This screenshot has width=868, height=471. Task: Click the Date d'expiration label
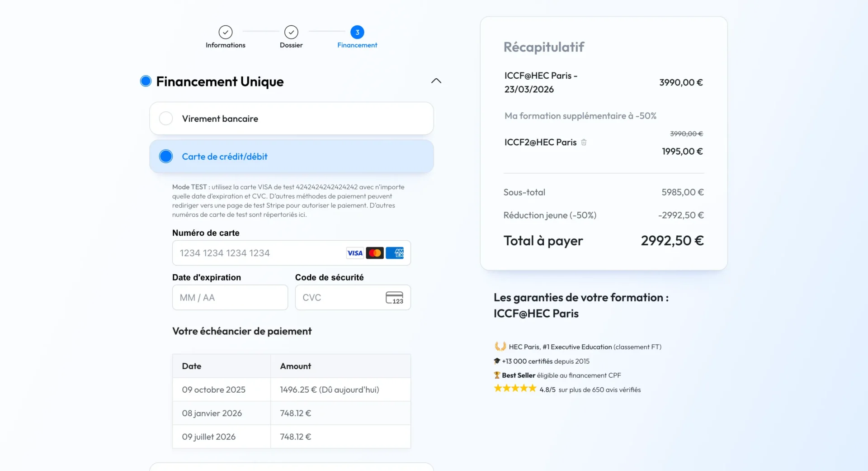(207, 277)
